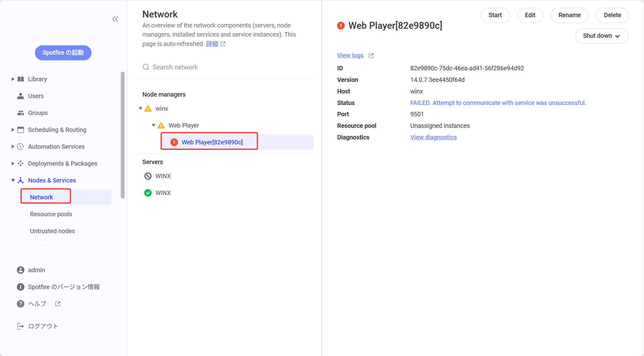This screenshot has height=356, width=644.
Task: Select the first WINX server entry
Action: (163, 176)
